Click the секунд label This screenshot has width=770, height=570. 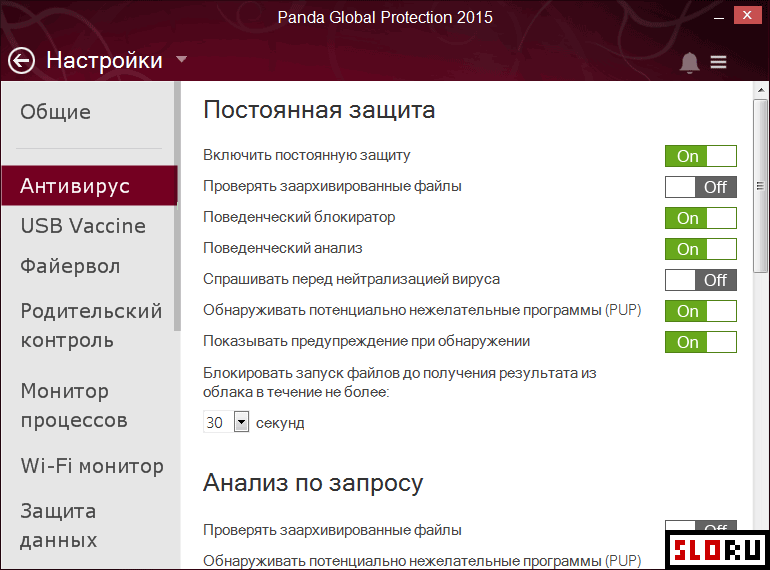tap(280, 423)
